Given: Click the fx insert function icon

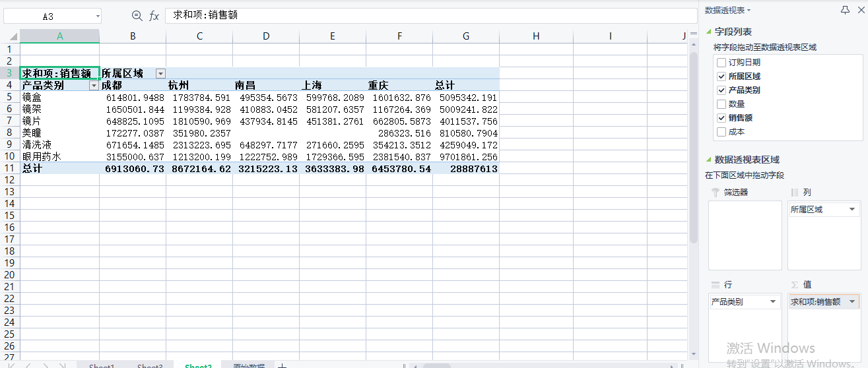Looking at the screenshot, I should click(x=154, y=16).
